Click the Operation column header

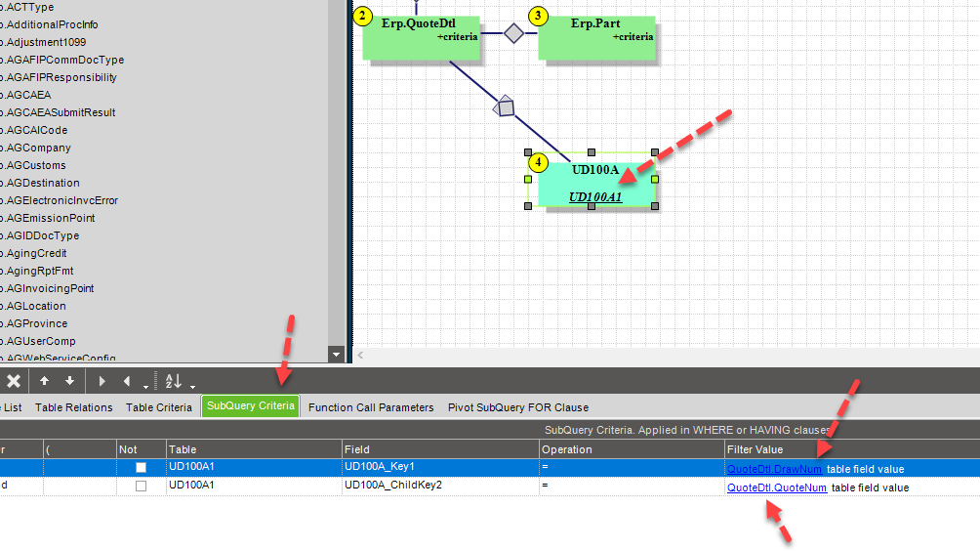click(x=632, y=449)
